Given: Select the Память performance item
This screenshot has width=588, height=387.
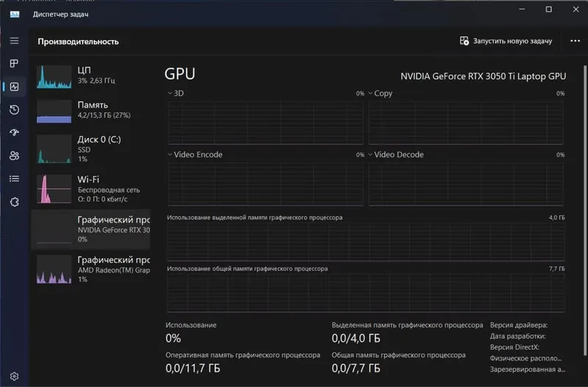Looking at the screenshot, I should tap(90, 112).
